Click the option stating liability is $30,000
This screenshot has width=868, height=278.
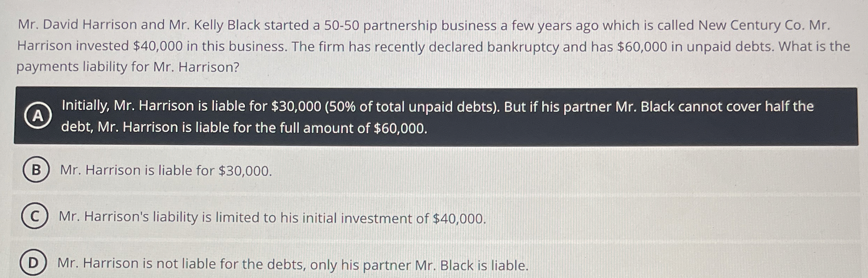click(165, 171)
